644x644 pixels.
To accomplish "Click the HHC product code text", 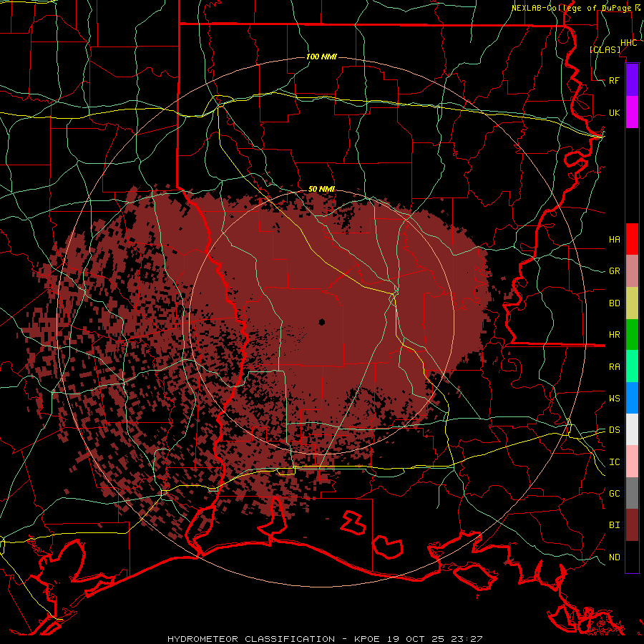I will [628, 42].
